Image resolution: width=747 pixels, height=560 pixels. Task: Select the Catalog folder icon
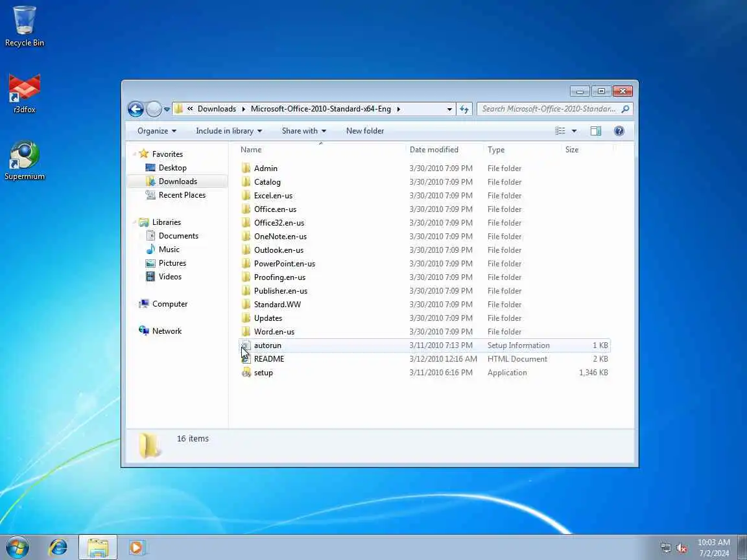246,182
